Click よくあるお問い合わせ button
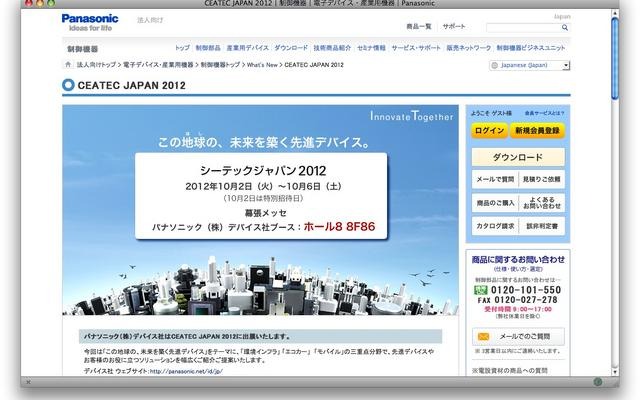Image resolution: width=640 pixels, height=400 pixels. pos(542,203)
